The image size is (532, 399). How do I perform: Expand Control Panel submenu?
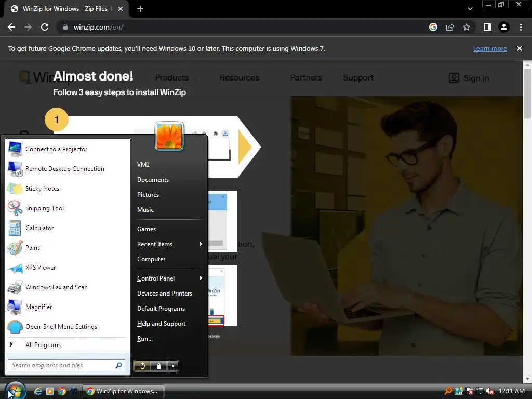point(170,278)
